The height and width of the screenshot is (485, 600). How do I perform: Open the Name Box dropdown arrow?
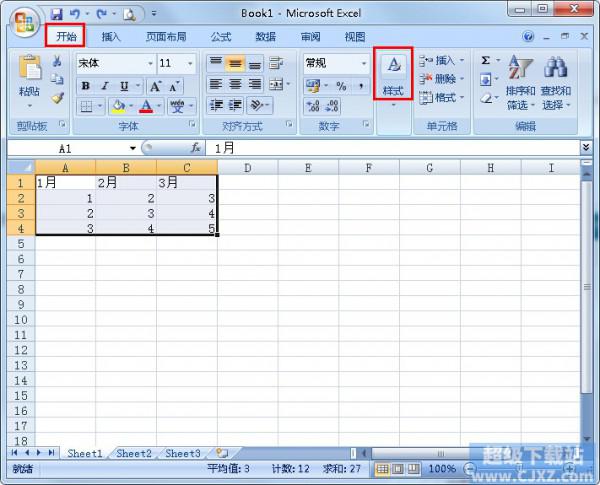click(132, 148)
